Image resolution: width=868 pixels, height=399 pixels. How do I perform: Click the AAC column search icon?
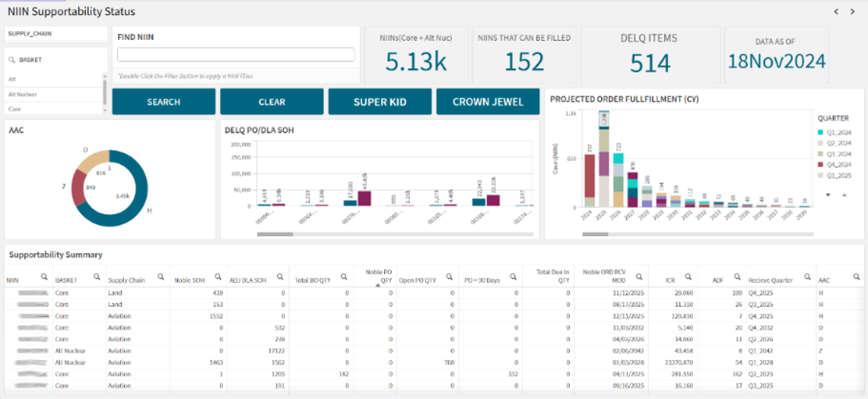pyautogui.click(x=857, y=277)
